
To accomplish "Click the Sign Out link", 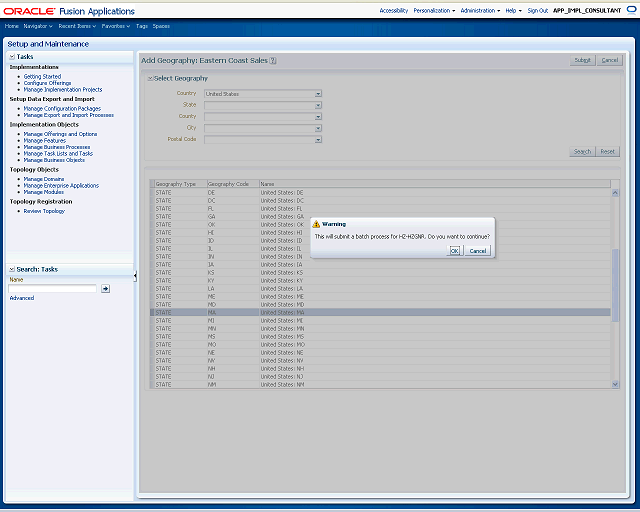I will click(x=538, y=11).
